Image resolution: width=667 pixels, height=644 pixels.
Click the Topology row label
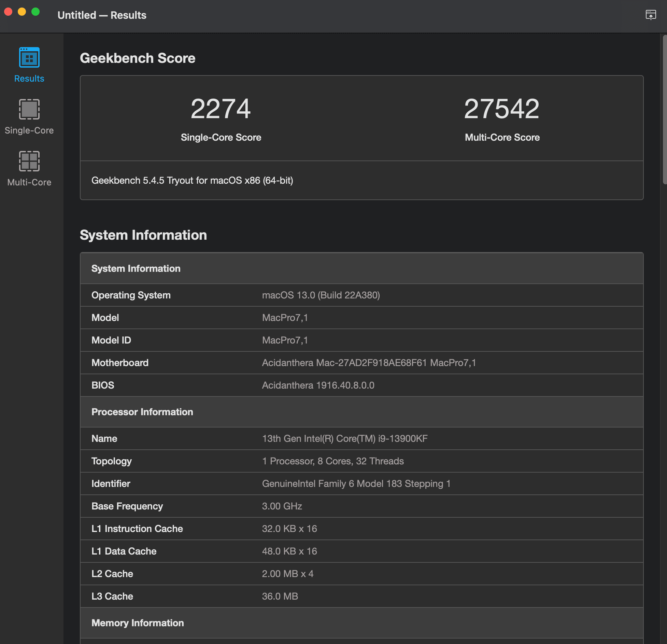pyautogui.click(x=112, y=461)
